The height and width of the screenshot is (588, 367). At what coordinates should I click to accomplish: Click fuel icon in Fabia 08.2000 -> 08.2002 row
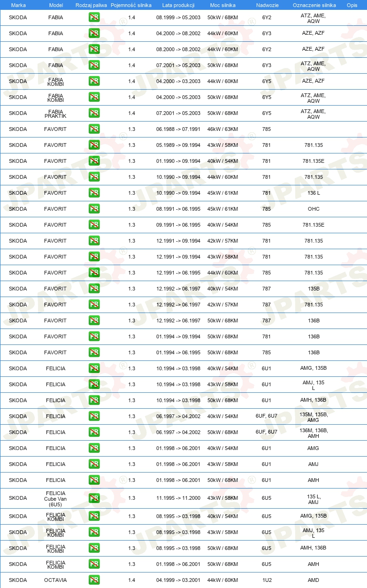coord(94,49)
